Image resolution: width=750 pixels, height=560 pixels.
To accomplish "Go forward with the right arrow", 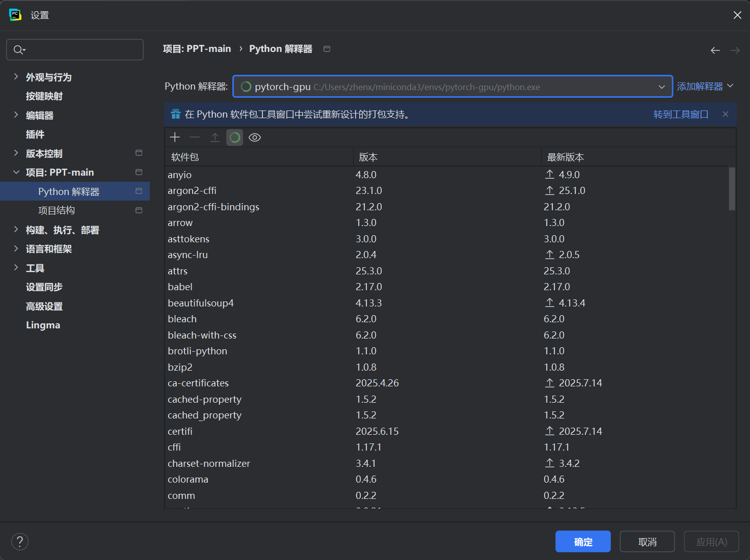I will [x=735, y=50].
